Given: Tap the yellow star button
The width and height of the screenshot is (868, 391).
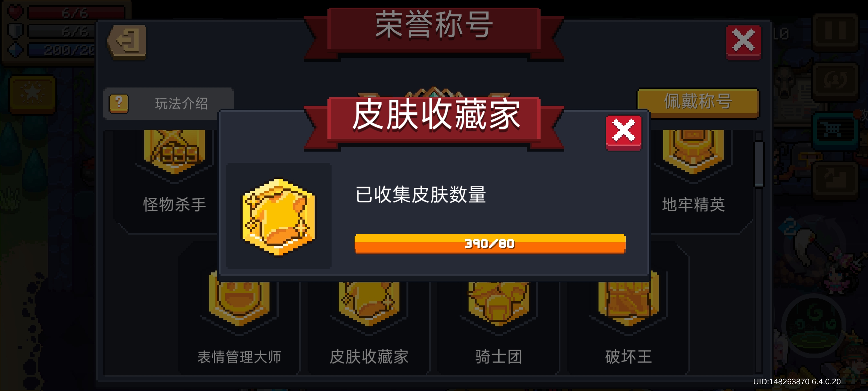Looking at the screenshot, I should tap(33, 94).
